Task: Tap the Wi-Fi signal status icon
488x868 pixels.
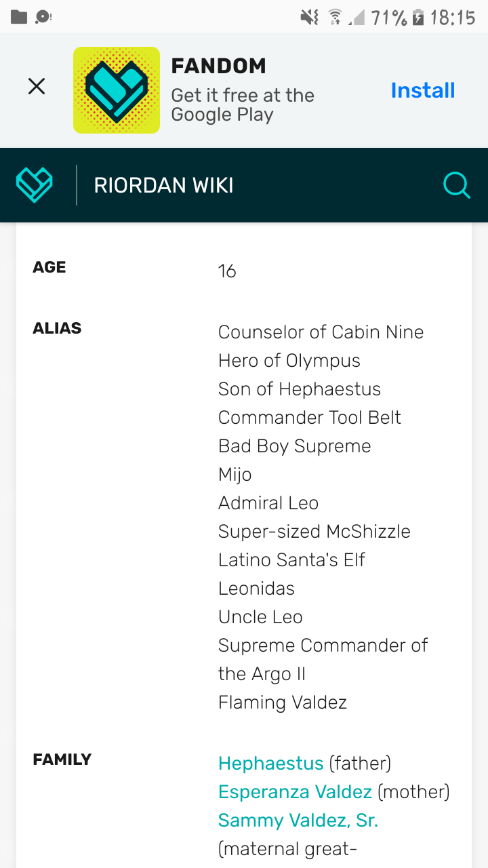Action: point(335,17)
